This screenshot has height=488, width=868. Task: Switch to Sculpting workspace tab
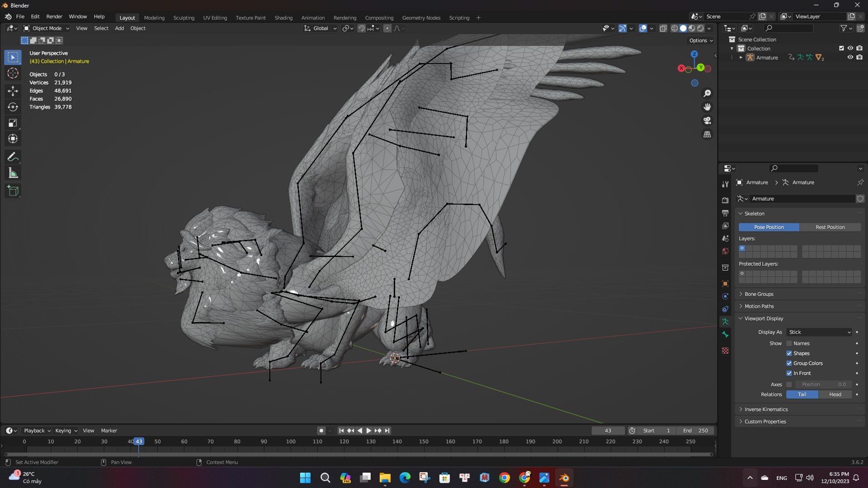(x=184, y=18)
